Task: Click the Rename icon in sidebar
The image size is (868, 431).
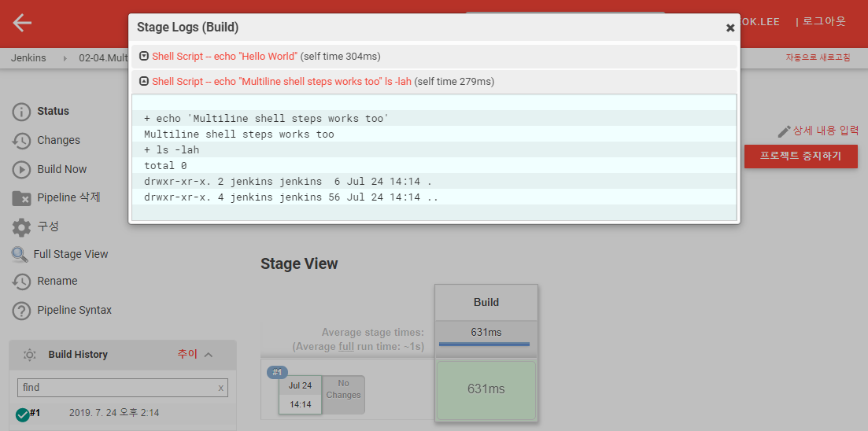Action: click(x=22, y=282)
